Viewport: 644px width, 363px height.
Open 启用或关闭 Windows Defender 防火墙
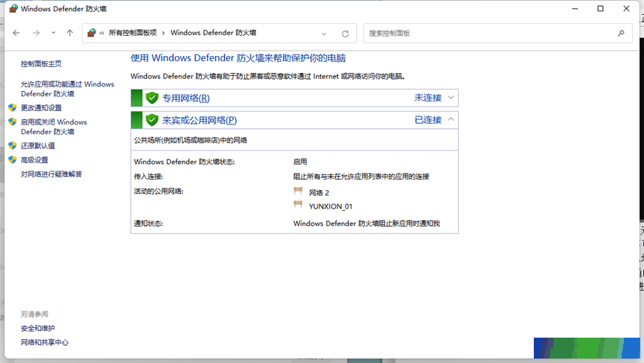(54, 127)
